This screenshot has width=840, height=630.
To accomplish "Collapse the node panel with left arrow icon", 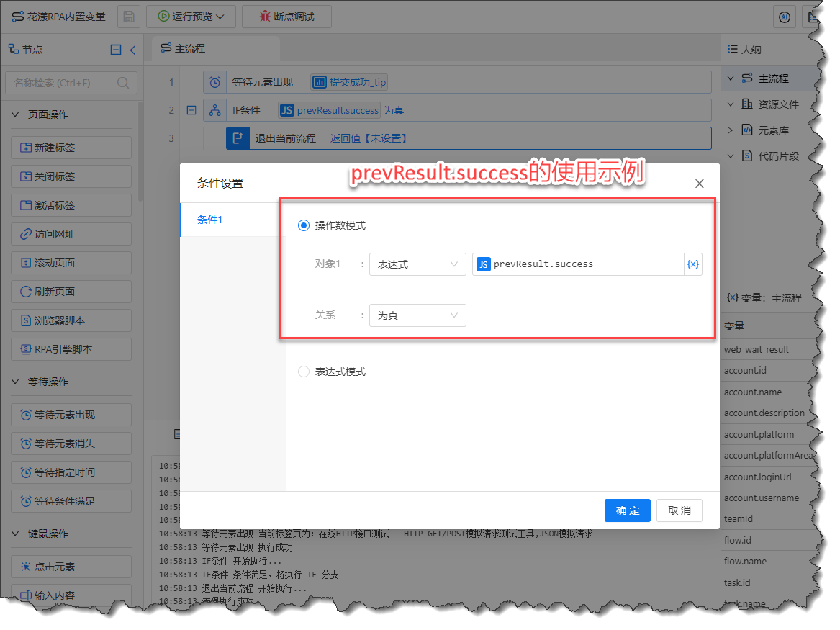I will (x=132, y=50).
